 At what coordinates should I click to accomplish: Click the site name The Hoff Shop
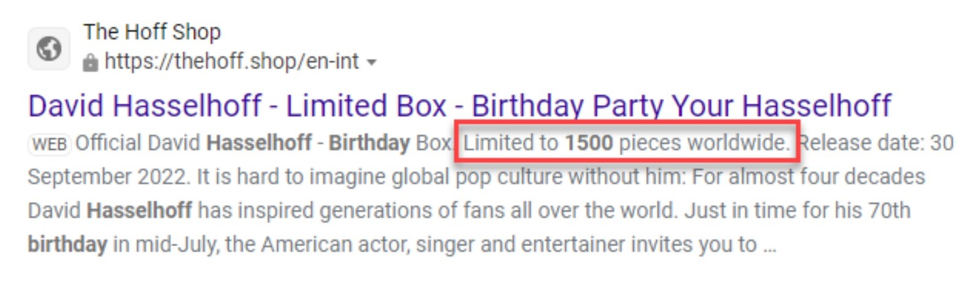coord(152,32)
